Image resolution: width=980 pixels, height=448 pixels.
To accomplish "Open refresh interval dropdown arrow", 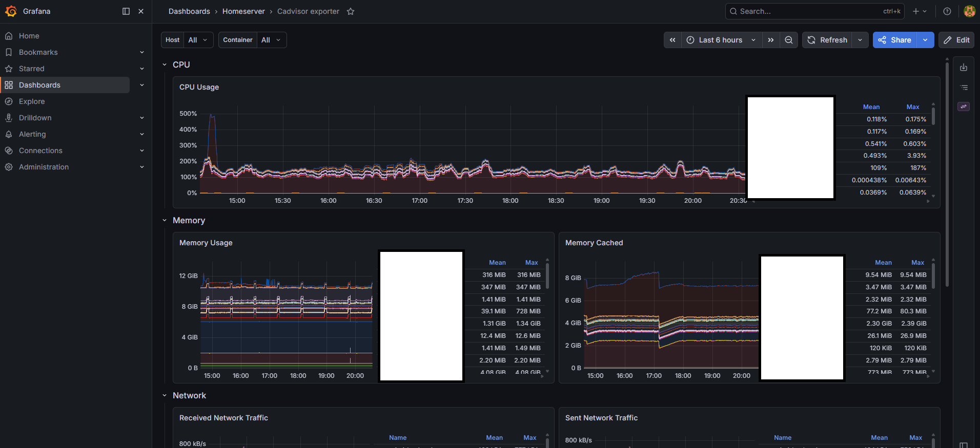I will point(860,40).
